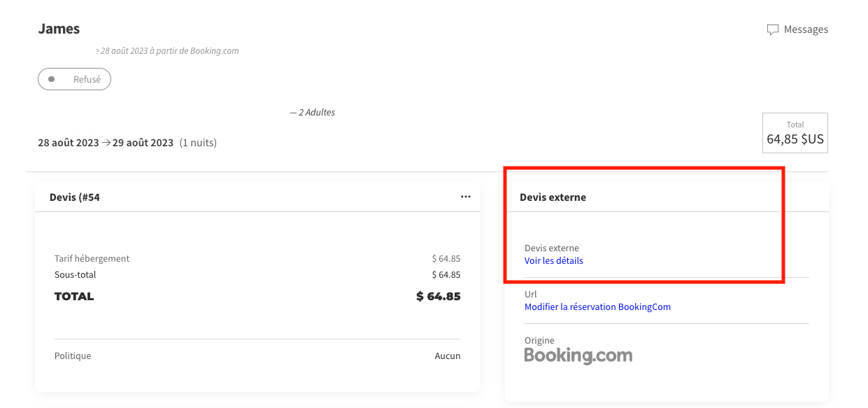Viewport: 868px width, 408px height.
Task: Click the bold TOTAL $ 64.85 amount
Action: (438, 297)
